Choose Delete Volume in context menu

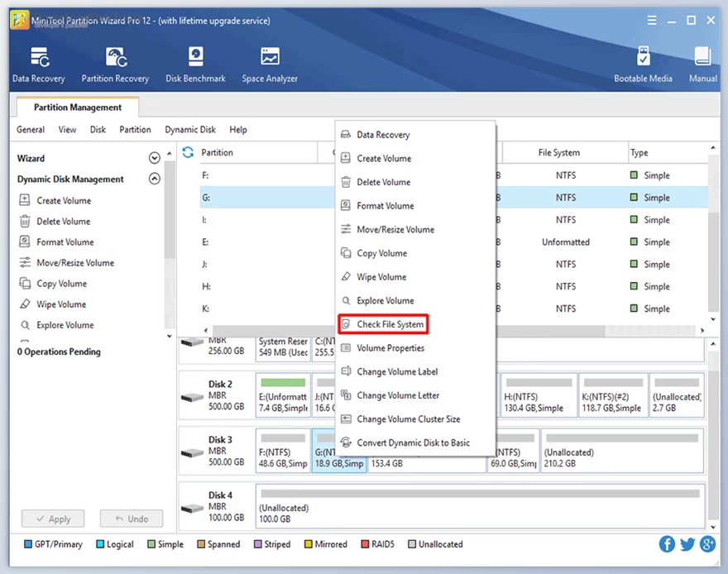pos(415,182)
